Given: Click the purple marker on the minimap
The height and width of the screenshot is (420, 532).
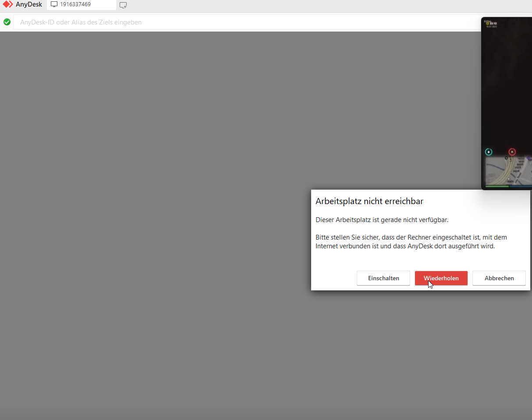Looking at the screenshot, I should 528,158.
